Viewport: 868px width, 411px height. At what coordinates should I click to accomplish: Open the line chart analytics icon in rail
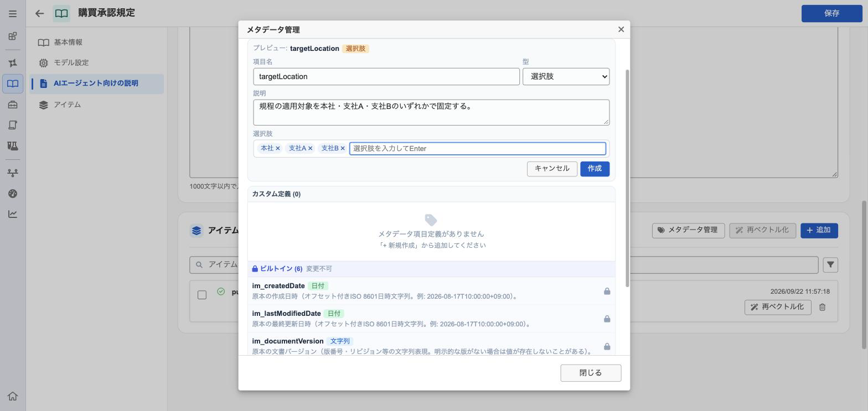point(13,214)
